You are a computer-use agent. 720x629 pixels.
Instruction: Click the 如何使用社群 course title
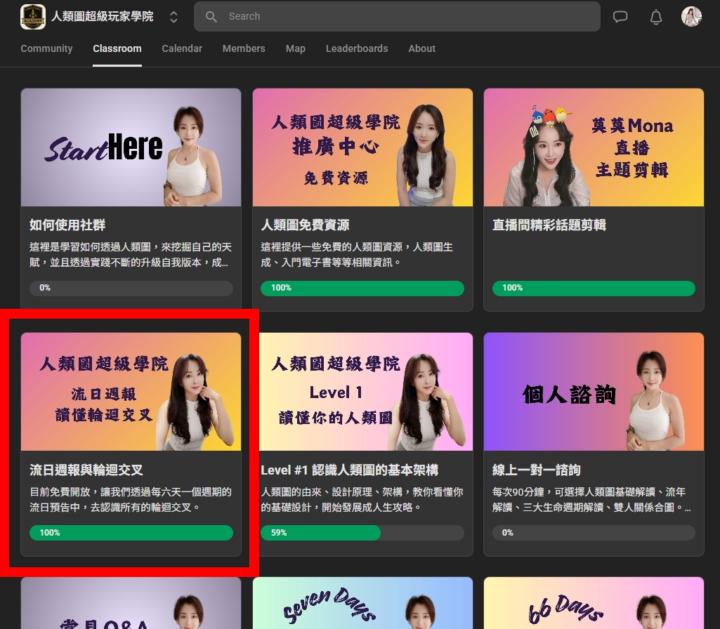(x=68, y=225)
